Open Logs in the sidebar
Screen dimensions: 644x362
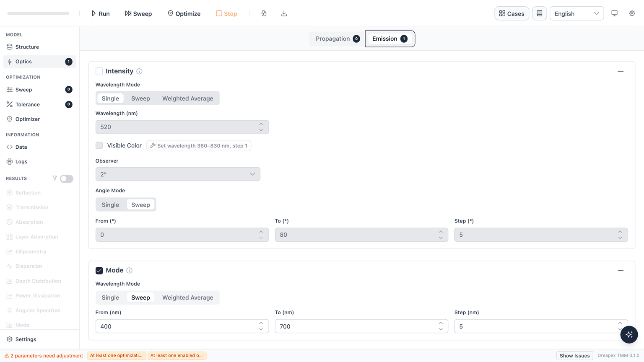pos(39,162)
